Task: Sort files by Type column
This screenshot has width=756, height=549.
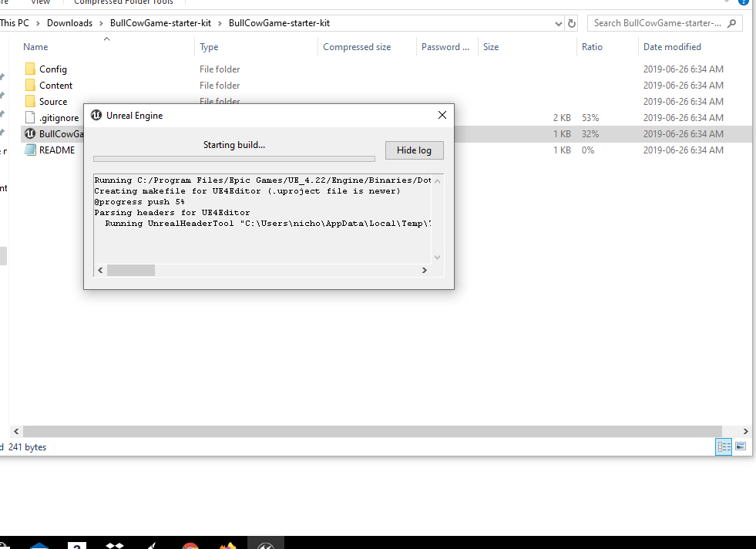Action: click(x=209, y=47)
